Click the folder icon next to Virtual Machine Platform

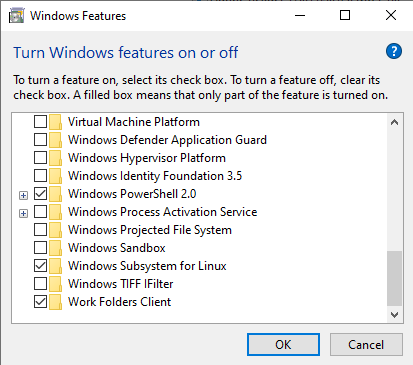click(x=55, y=122)
